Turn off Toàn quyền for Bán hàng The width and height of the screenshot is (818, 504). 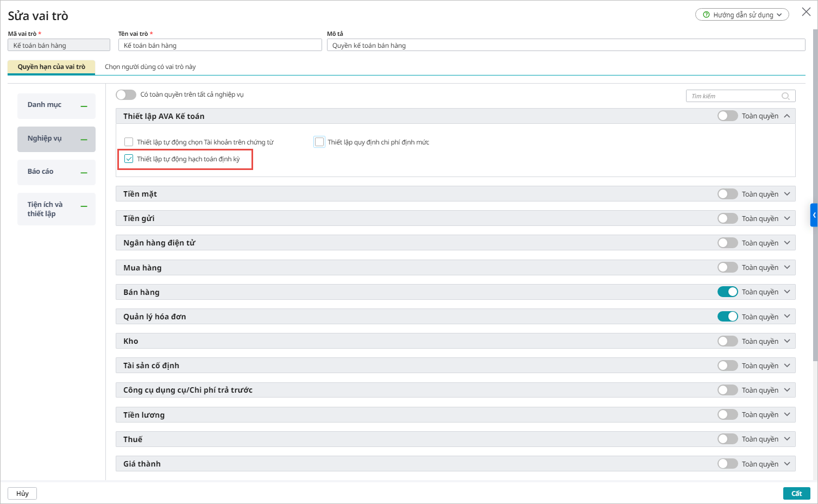click(727, 292)
